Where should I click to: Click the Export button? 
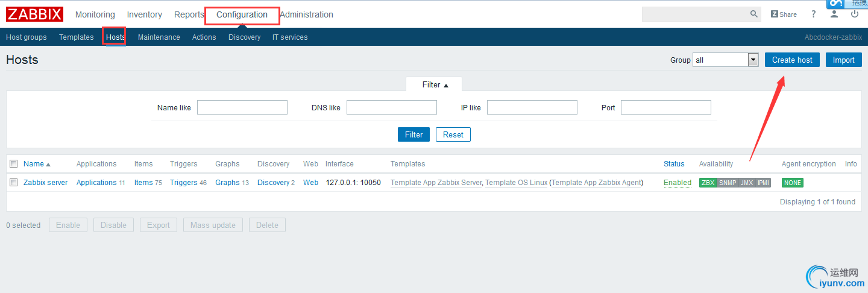coord(159,225)
